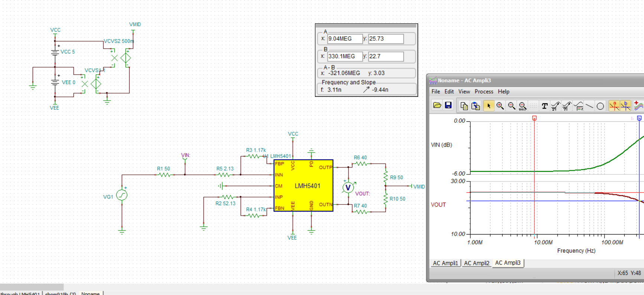The height and width of the screenshot is (295, 644).
Task: Select the VEE 0 battery source
Action: pos(55,82)
